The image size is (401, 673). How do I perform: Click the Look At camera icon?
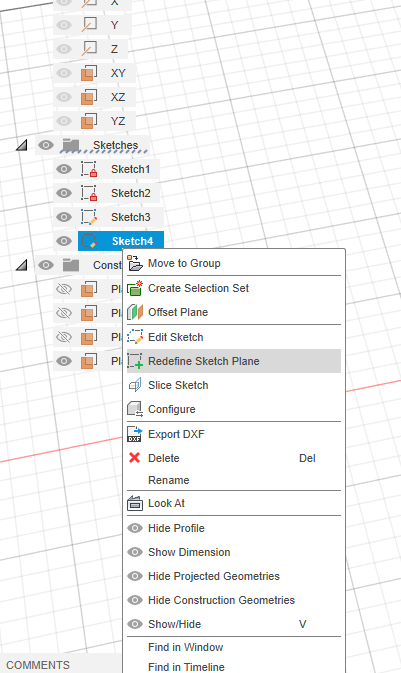tap(135, 503)
